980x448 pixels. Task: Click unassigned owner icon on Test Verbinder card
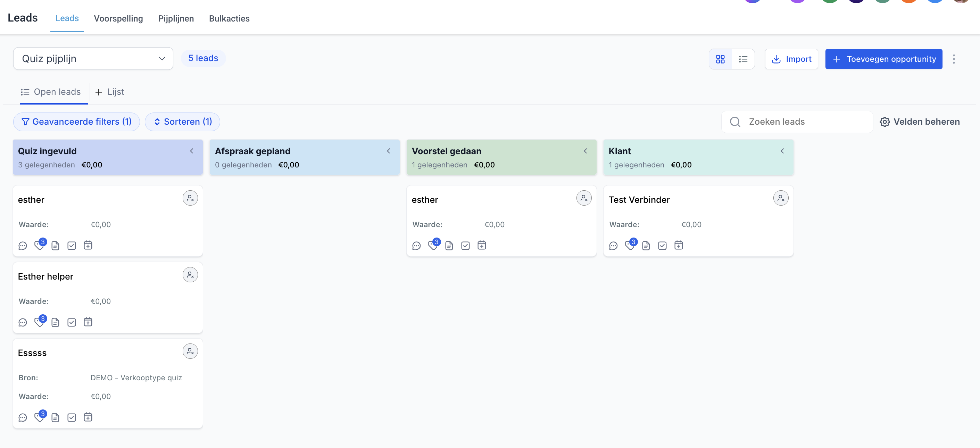point(781,198)
